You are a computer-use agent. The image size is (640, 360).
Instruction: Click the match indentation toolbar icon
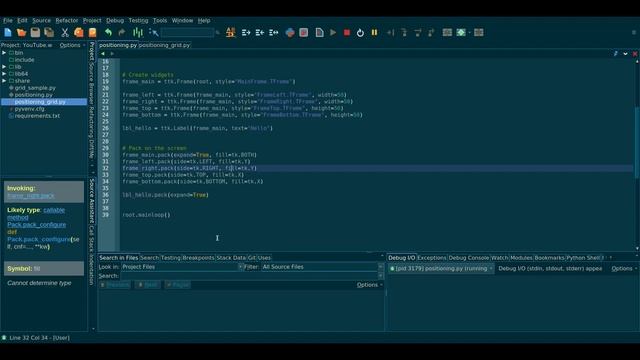273,32
